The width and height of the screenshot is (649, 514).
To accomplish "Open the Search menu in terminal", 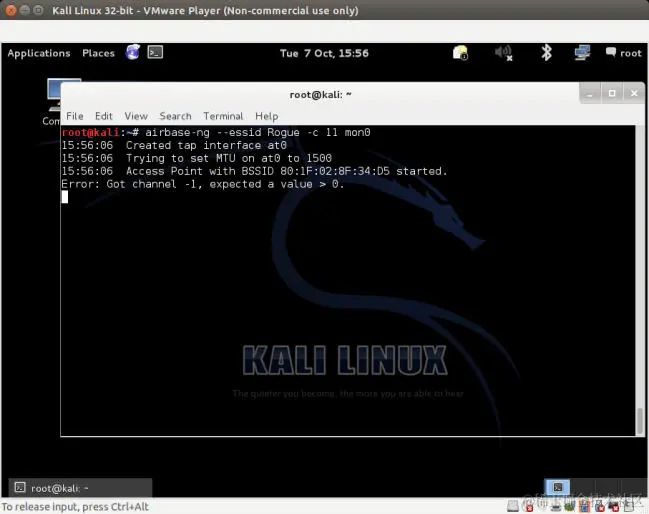I will (175, 116).
